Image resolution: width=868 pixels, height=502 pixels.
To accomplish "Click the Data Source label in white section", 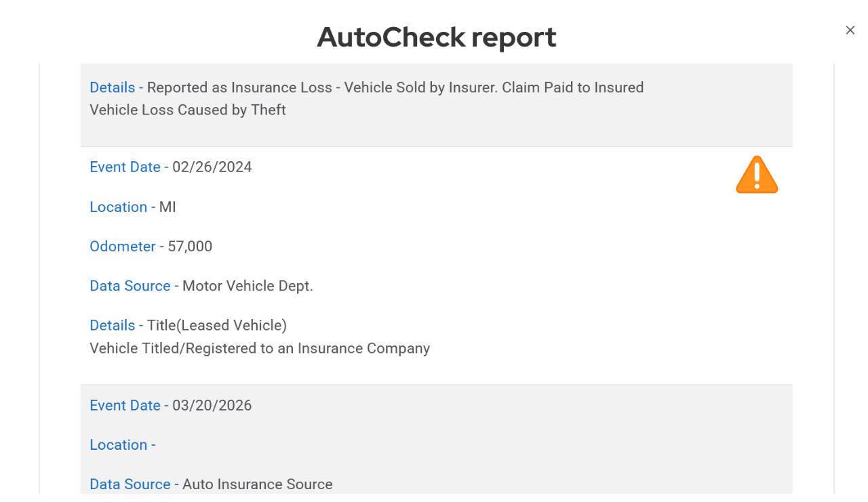I will 130,286.
